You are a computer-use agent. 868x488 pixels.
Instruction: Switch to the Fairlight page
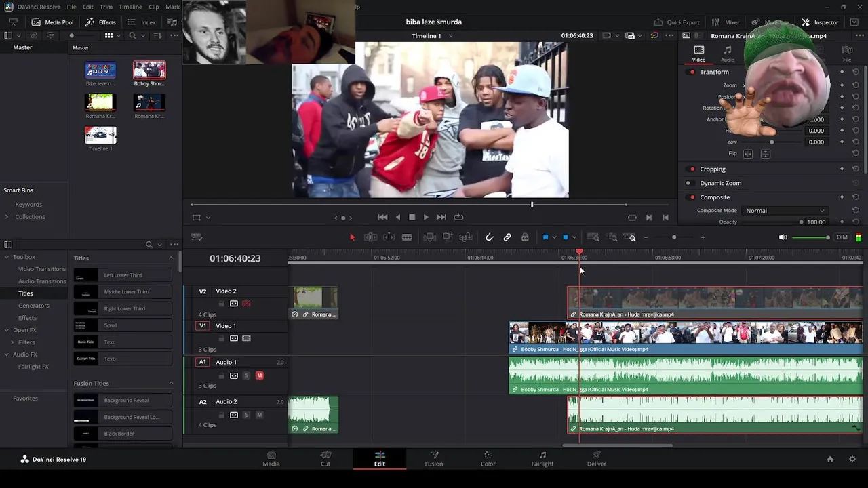click(542, 459)
